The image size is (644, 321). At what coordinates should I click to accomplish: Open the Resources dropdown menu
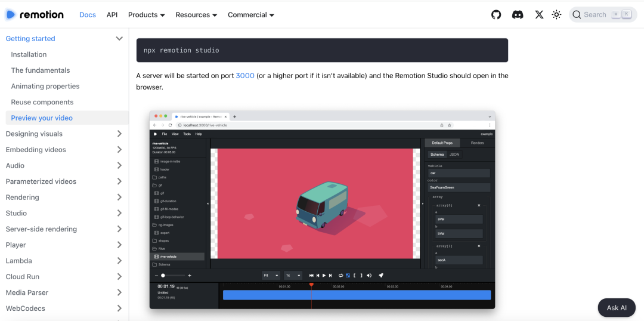click(196, 15)
